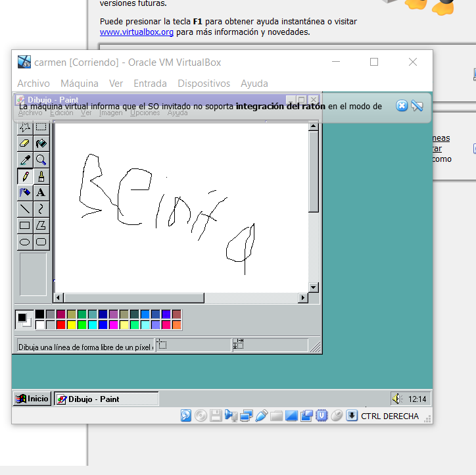Click the USB devices icon in VirtualBox status bar

[262, 416]
